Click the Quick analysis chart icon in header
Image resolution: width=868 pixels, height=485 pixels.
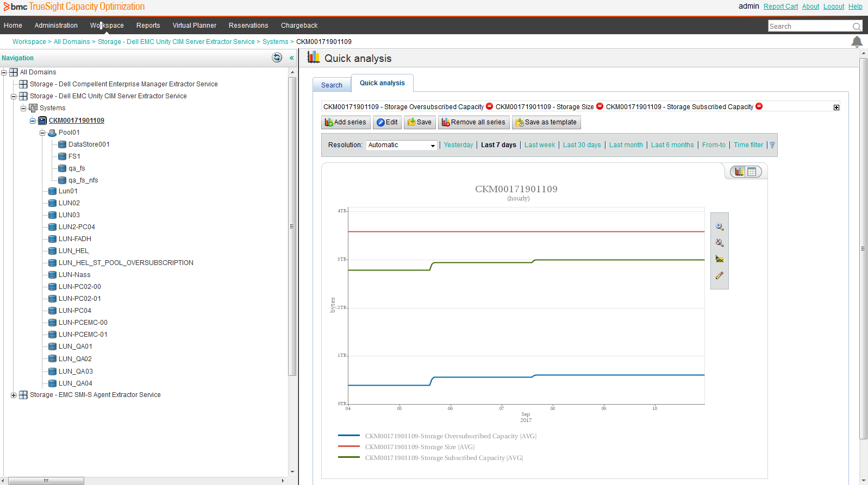[314, 58]
